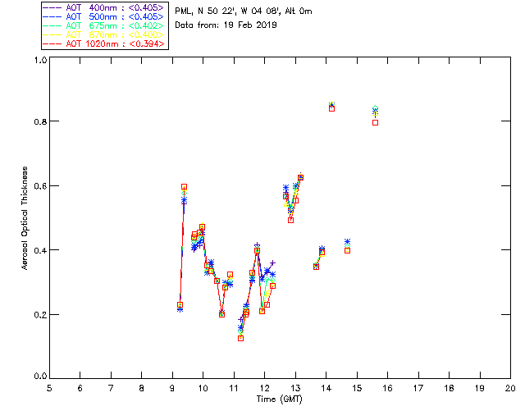Image resolution: width=525 pixels, height=420 pixels.
Task: Click the red square marker near 14.7 GMT
Action: [x=348, y=250]
